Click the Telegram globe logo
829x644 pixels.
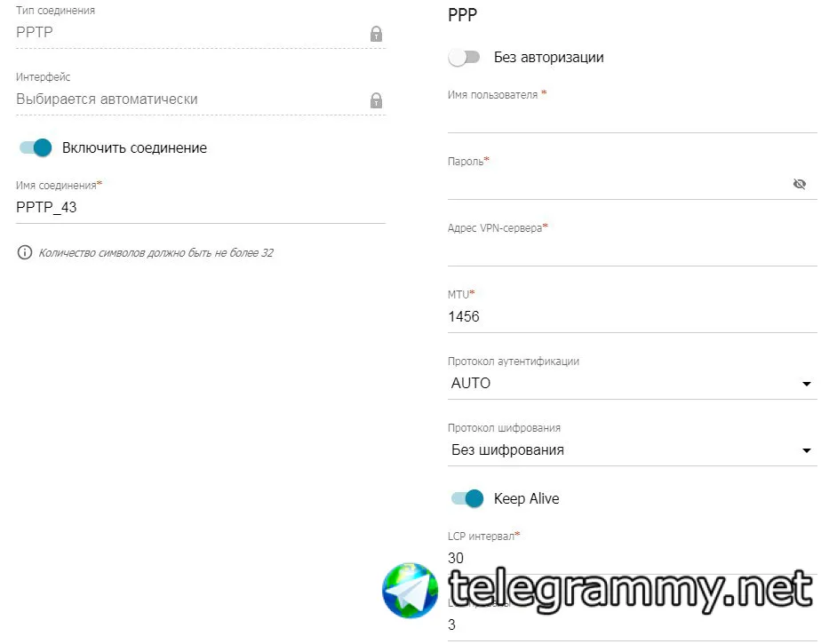click(x=411, y=590)
